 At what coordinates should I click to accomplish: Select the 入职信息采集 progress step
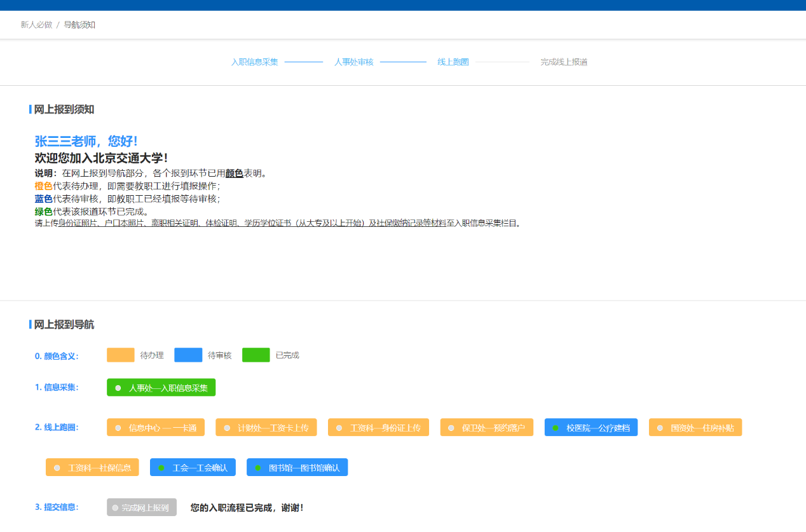click(254, 62)
